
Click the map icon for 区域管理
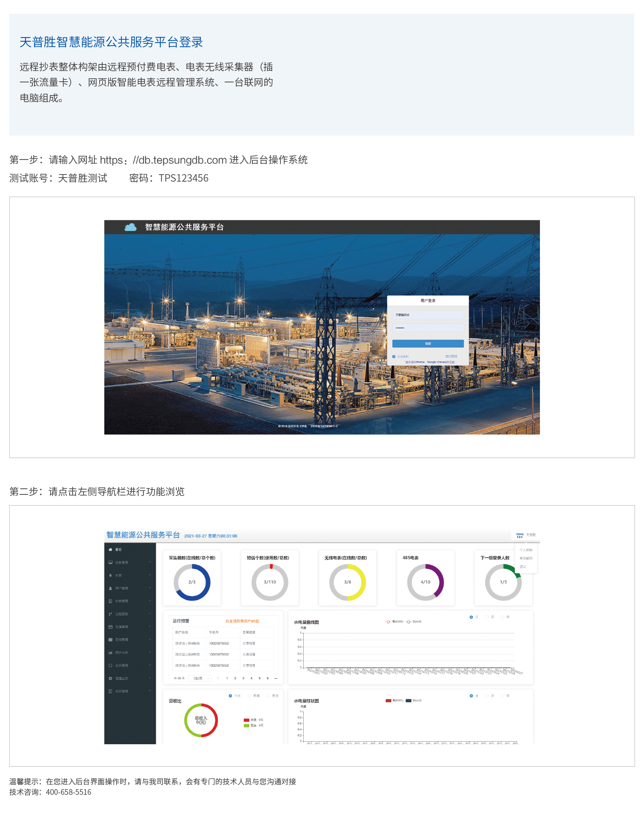110,639
